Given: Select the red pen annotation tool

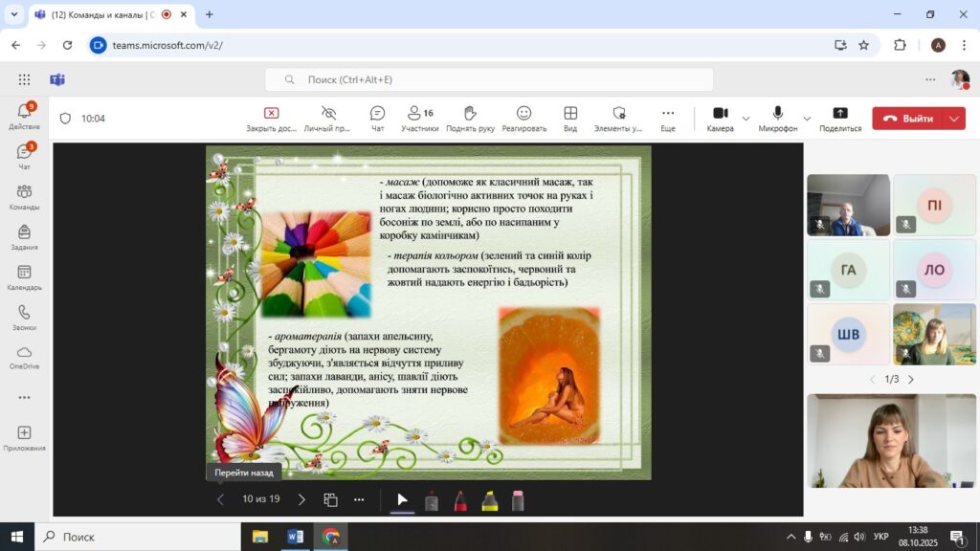Looking at the screenshot, I should click(x=460, y=500).
